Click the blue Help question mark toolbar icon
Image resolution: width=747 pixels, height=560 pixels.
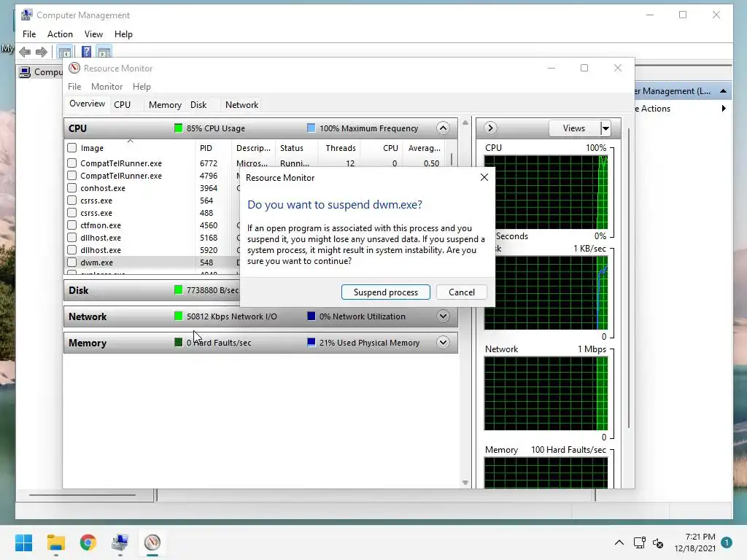click(x=86, y=52)
